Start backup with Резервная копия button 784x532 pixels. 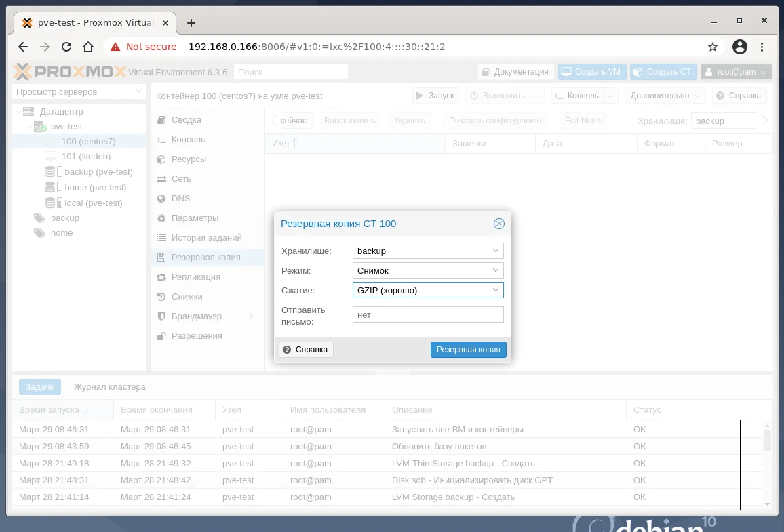pos(468,350)
